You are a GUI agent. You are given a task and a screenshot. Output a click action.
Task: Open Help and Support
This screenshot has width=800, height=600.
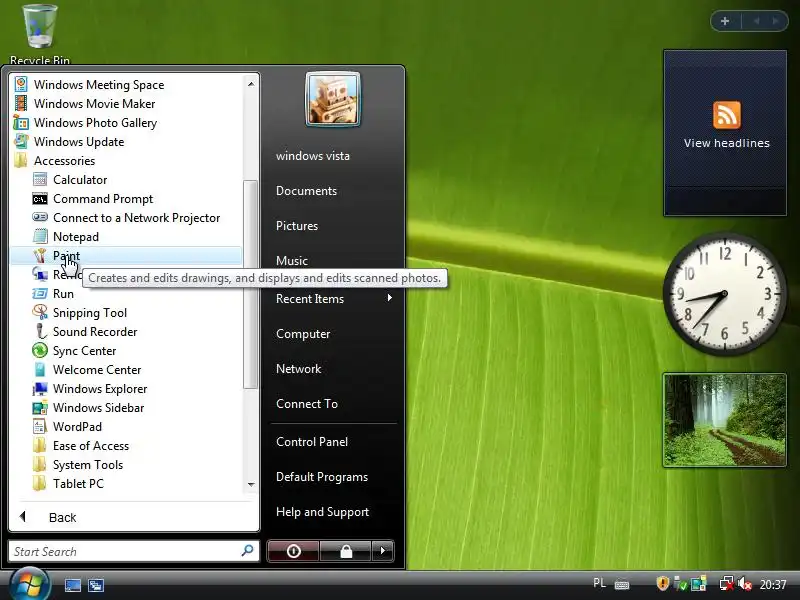(x=322, y=512)
